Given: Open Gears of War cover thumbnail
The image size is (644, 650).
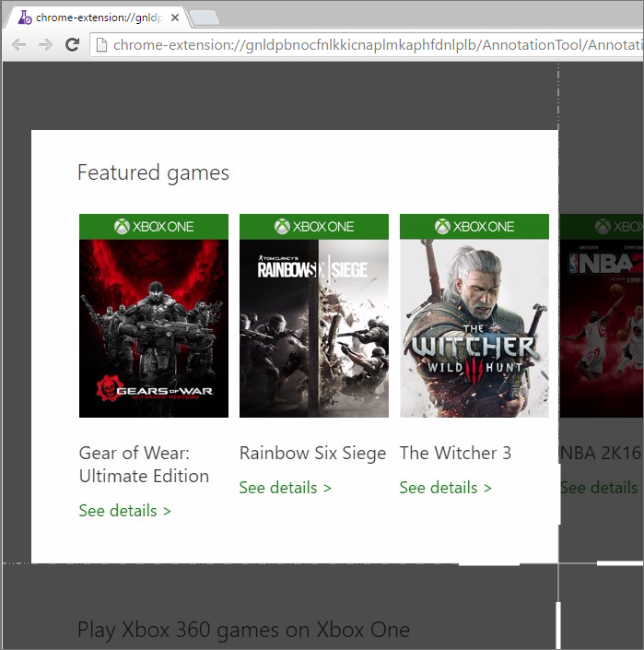Looking at the screenshot, I should pos(154,328).
